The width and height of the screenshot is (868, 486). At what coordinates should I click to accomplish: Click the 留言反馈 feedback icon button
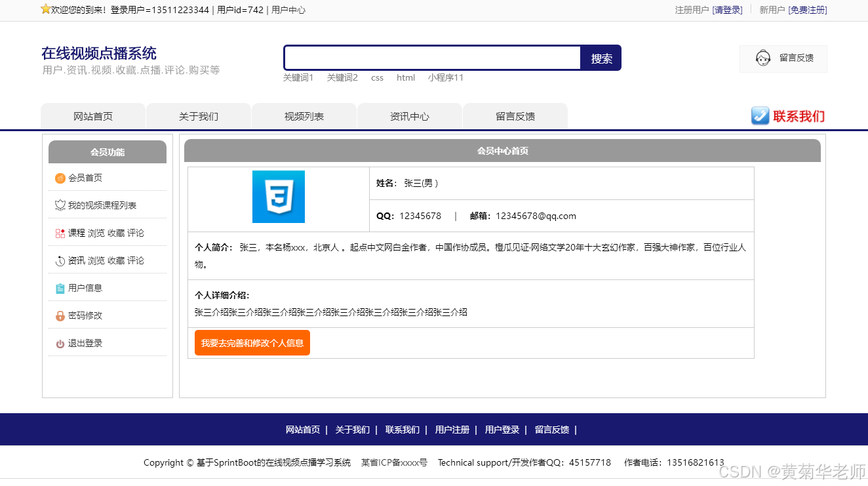pyautogui.click(x=762, y=58)
